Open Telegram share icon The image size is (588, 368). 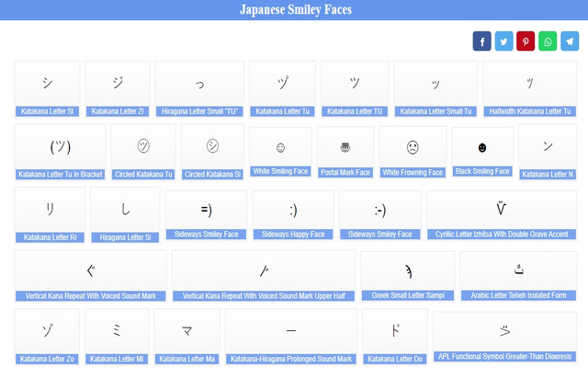570,41
